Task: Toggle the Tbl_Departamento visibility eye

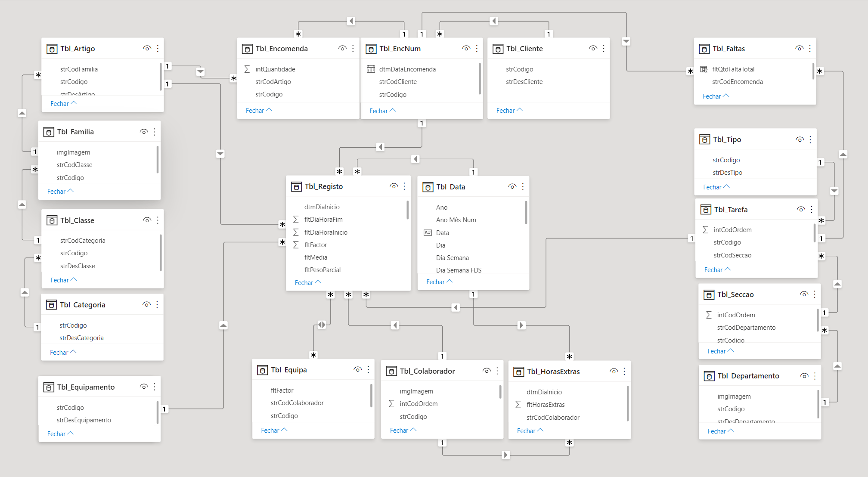Action: pos(804,376)
